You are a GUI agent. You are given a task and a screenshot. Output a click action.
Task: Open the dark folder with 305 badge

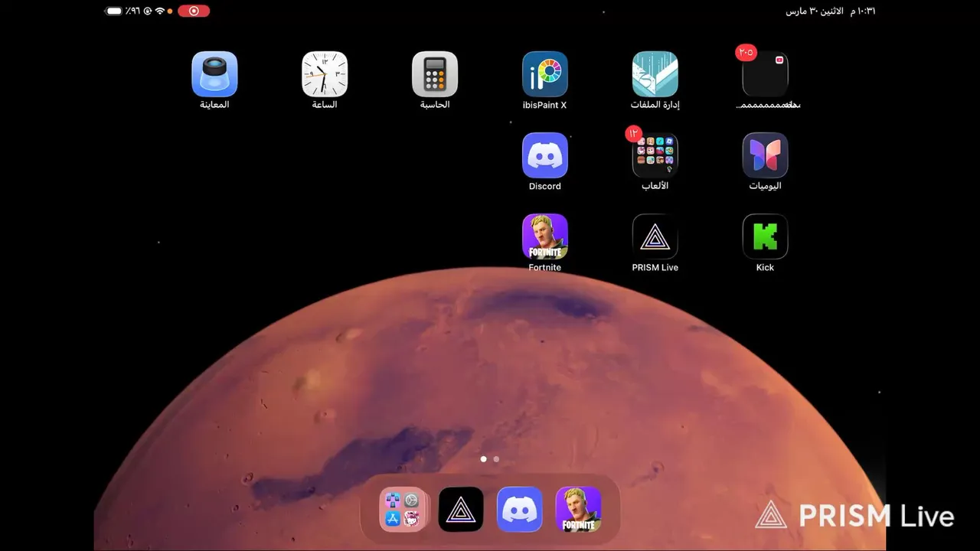[x=765, y=74]
